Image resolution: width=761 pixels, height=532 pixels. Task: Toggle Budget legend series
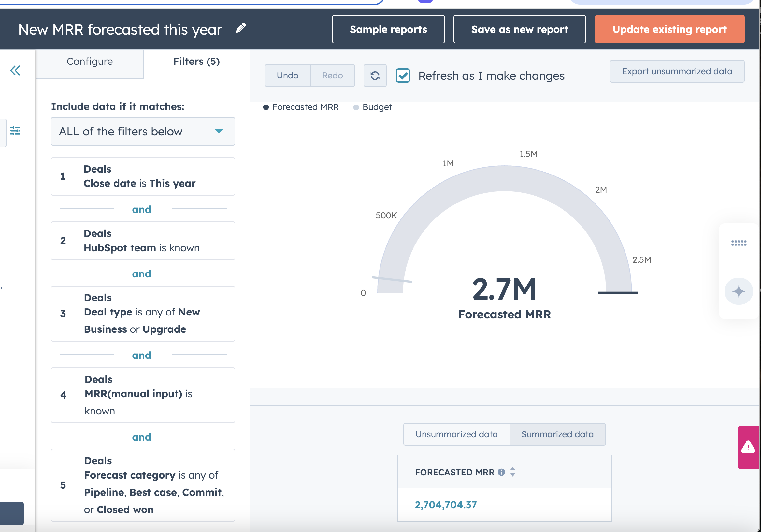pos(373,107)
